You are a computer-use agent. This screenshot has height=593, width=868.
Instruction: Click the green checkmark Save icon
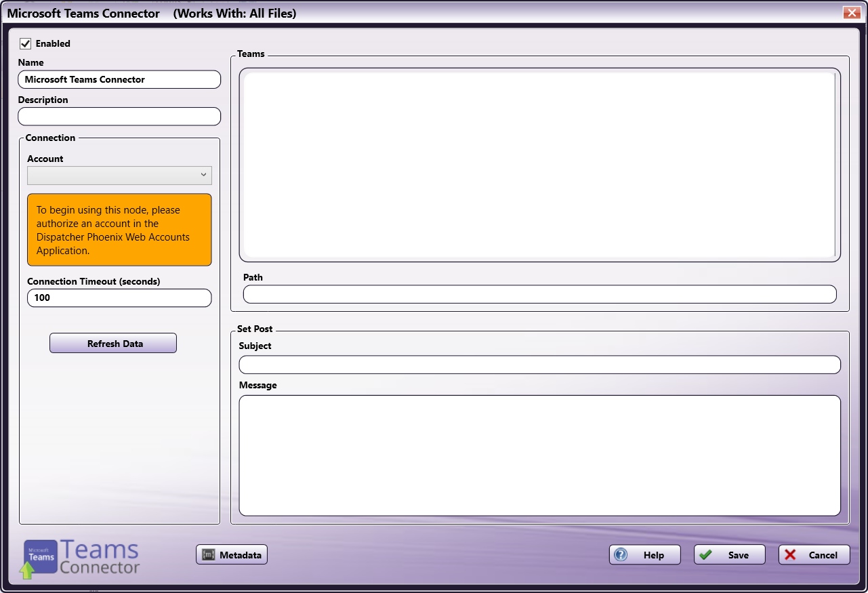(x=705, y=555)
